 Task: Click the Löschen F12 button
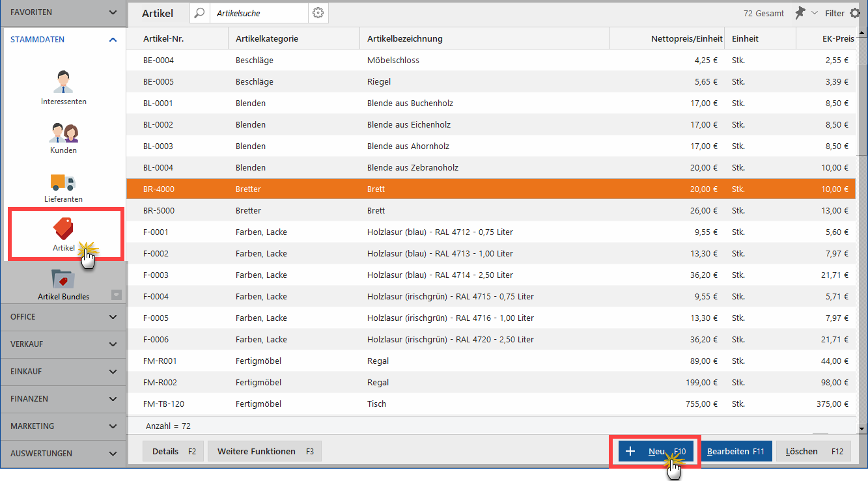[813, 452]
